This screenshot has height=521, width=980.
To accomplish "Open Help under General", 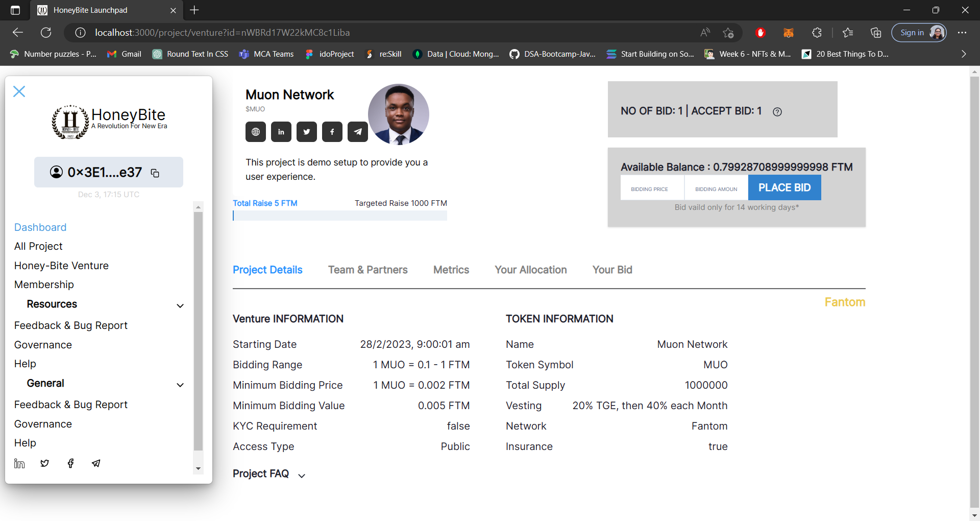I will 25,443.
